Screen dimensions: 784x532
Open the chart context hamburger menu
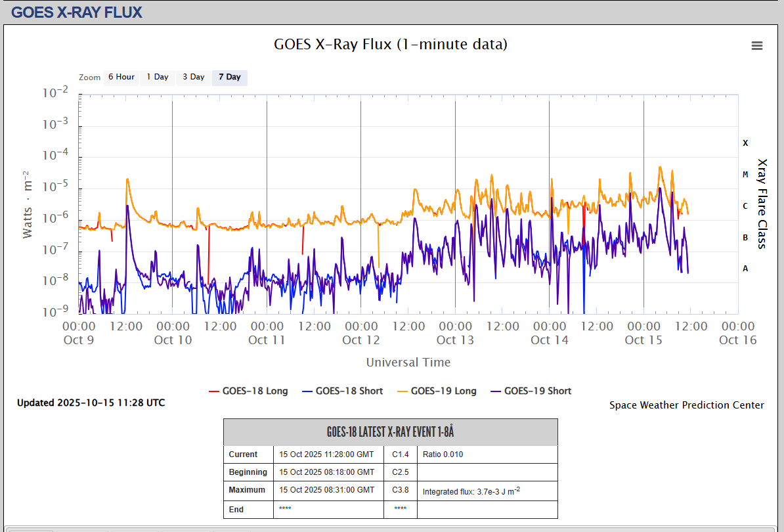757,45
